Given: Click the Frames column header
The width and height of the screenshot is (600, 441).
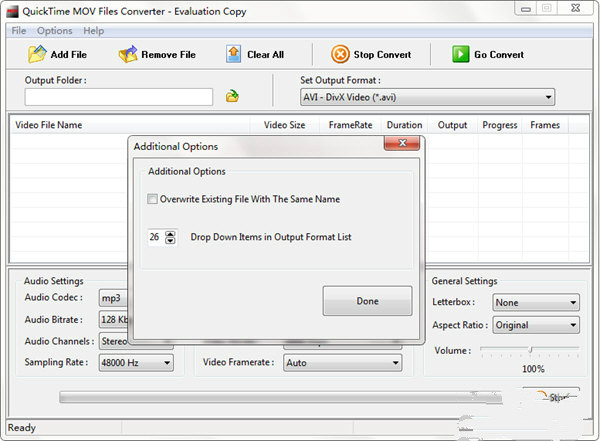Looking at the screenshot, I should point(545,125).
